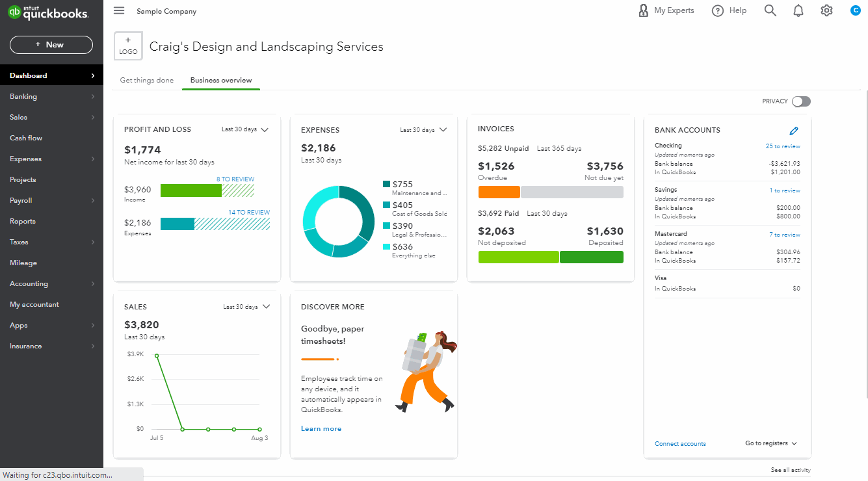Viewport: 868px width, 481px height.
Task: Open the notifications bell
Action: (798, 10)
